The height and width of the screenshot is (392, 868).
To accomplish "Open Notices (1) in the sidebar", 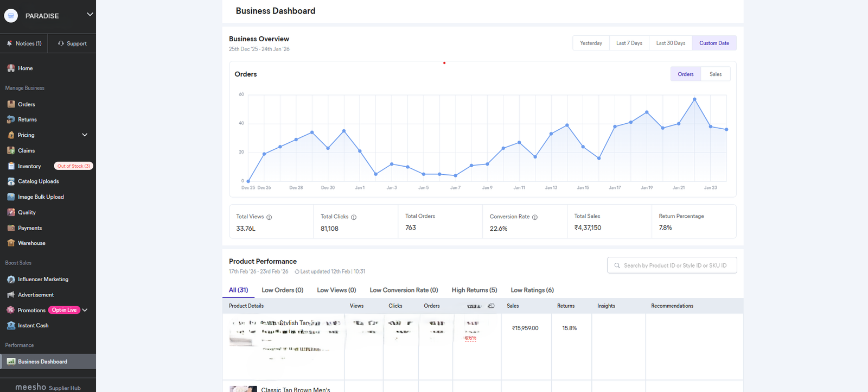I will tap(24, 43).
